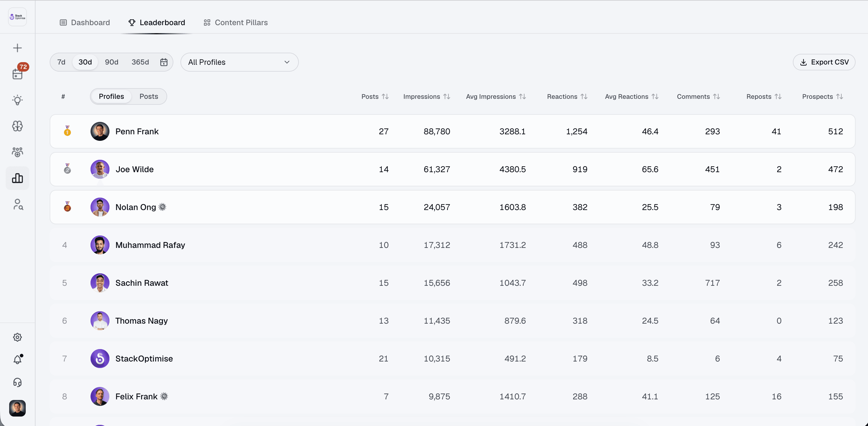This screenshot has width=868, height=426.
Task: Switch leaderboard view to Profiles
Action: point(112,96)
